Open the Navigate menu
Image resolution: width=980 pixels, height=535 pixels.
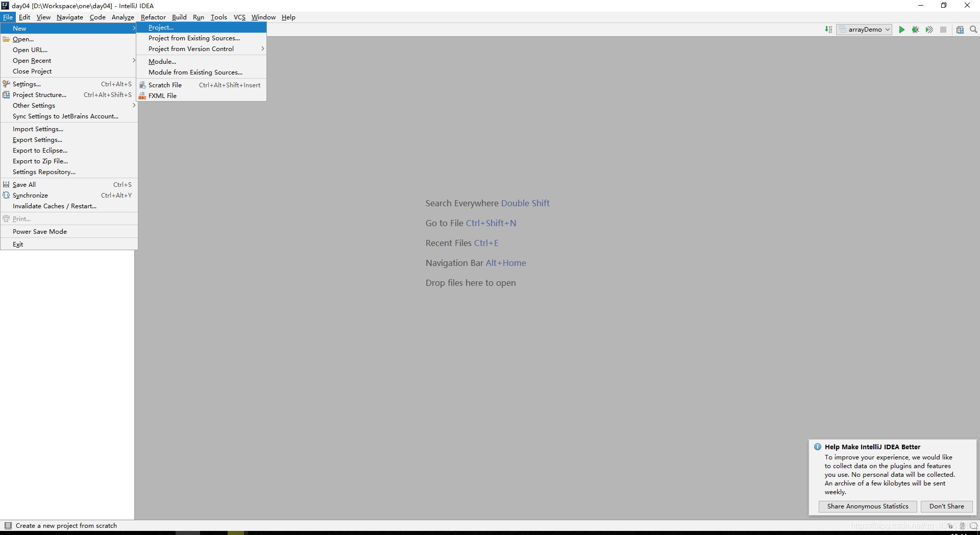coord(70,17)
